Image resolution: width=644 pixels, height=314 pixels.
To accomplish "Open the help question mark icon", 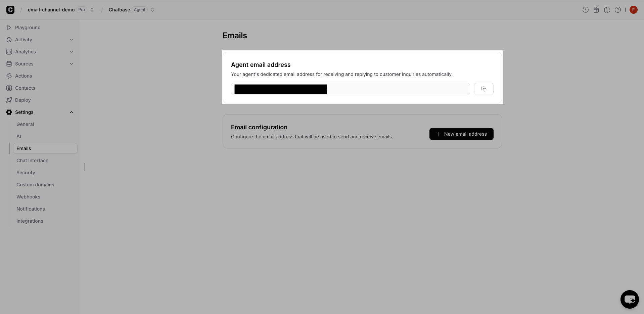I will pyautogui.click(x=618, y=10).
